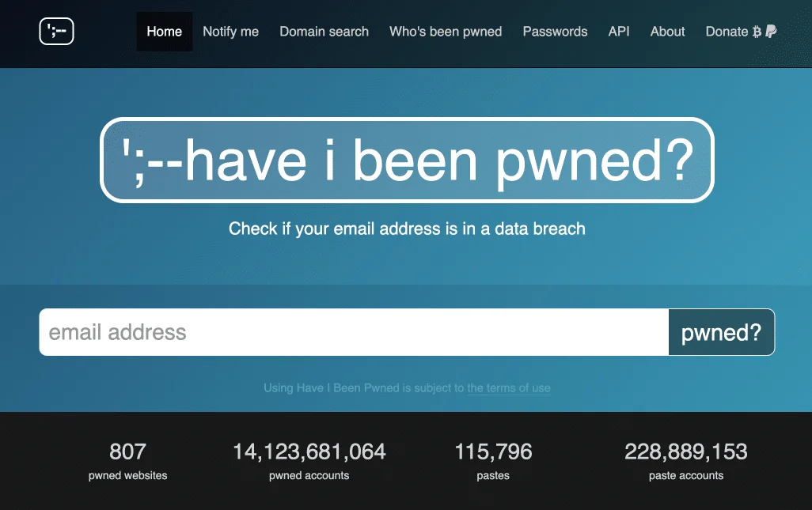Open the Notify me page

(x=230, y=32)
